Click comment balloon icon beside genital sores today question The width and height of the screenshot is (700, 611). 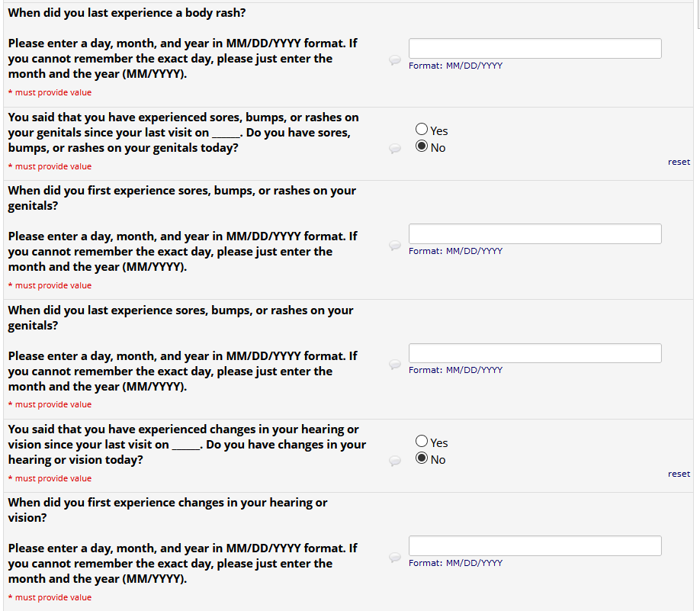coord(394,149)
